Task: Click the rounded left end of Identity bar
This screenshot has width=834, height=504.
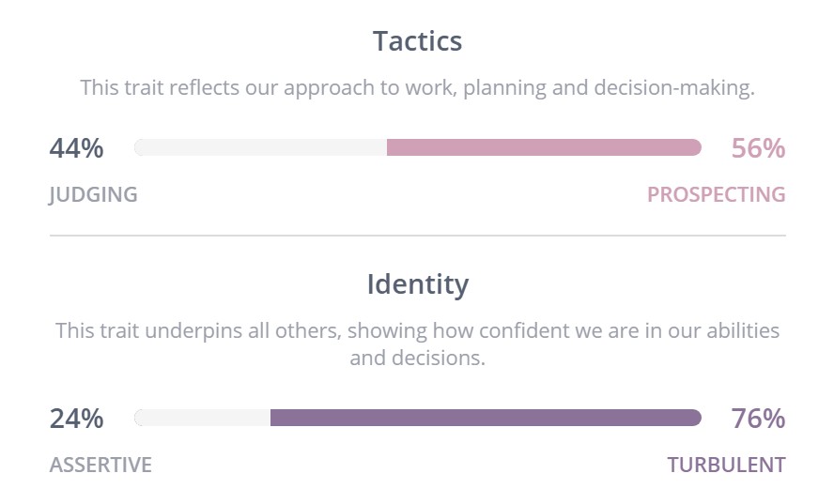Action: click(x=141, y=418)
